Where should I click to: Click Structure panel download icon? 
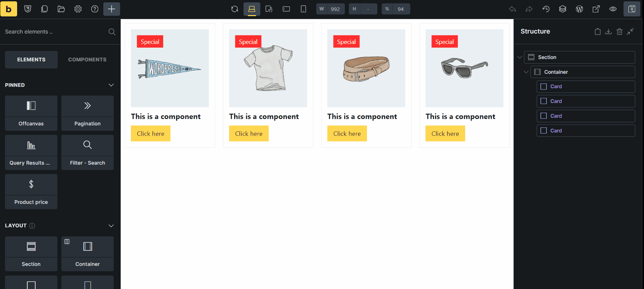pyautogui.click(x=608, y=32)
